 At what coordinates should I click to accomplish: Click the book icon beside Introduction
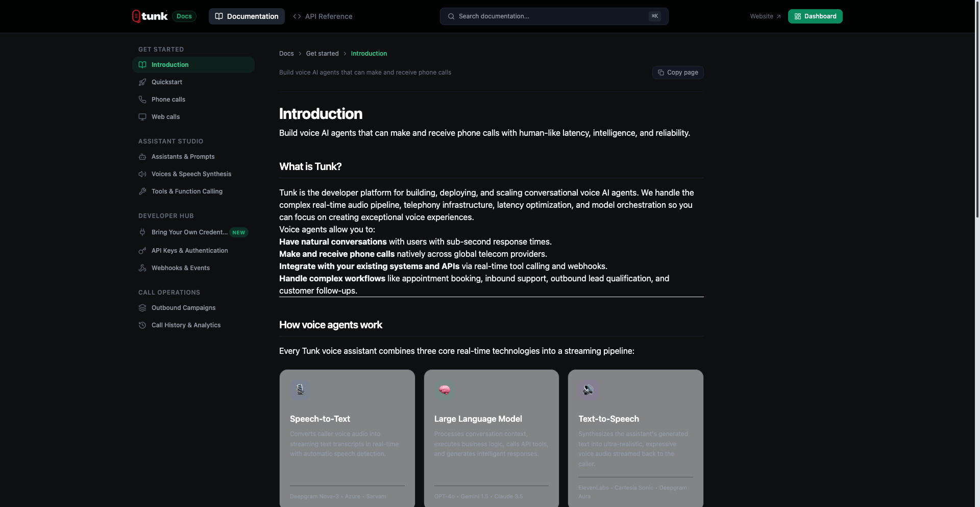[142, 65]
